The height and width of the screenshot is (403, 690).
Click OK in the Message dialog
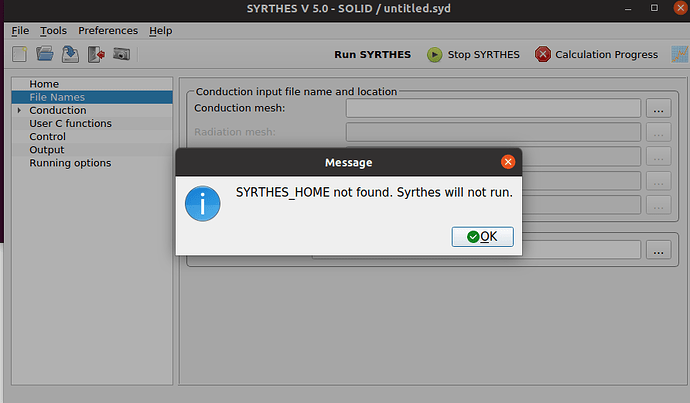[x=482, y=237]
